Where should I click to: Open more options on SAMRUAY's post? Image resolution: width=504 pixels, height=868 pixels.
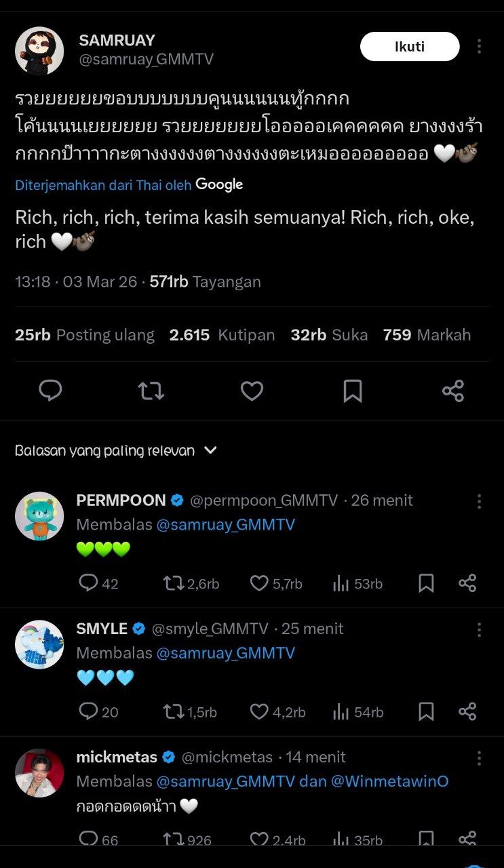coord(479,47)
